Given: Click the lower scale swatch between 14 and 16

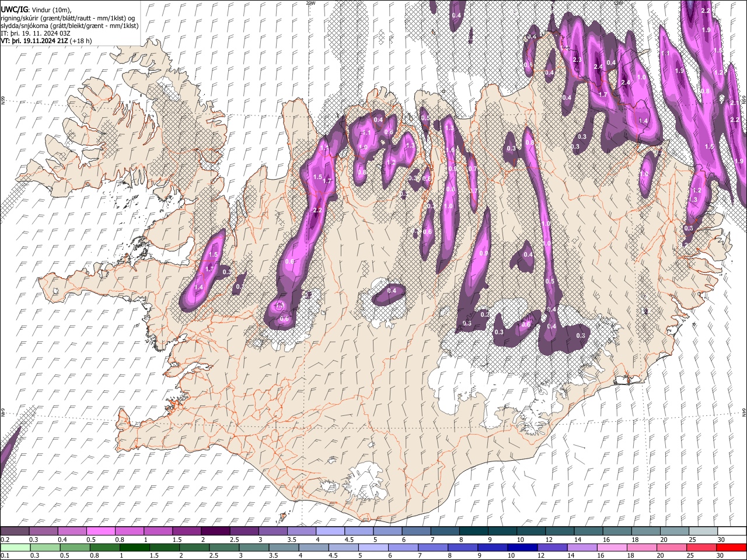Looking at the screenshot, I should pyautogui.click(x=582, y=547).
